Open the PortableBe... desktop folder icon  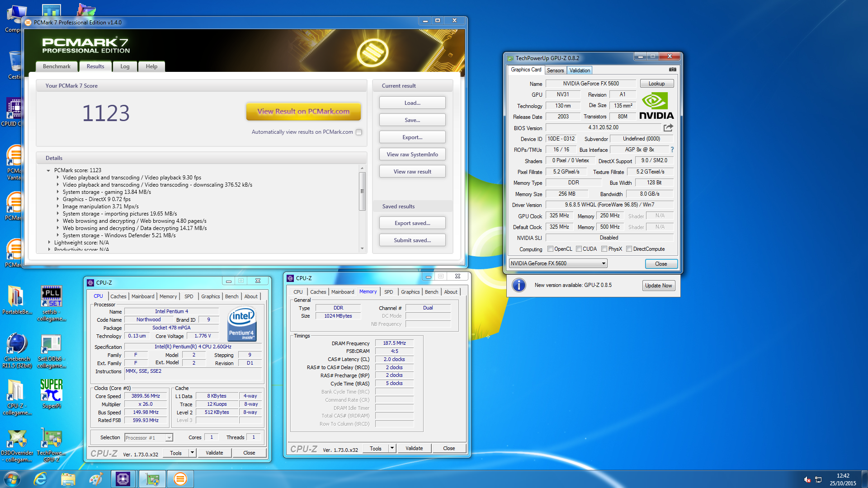(17, 300)
